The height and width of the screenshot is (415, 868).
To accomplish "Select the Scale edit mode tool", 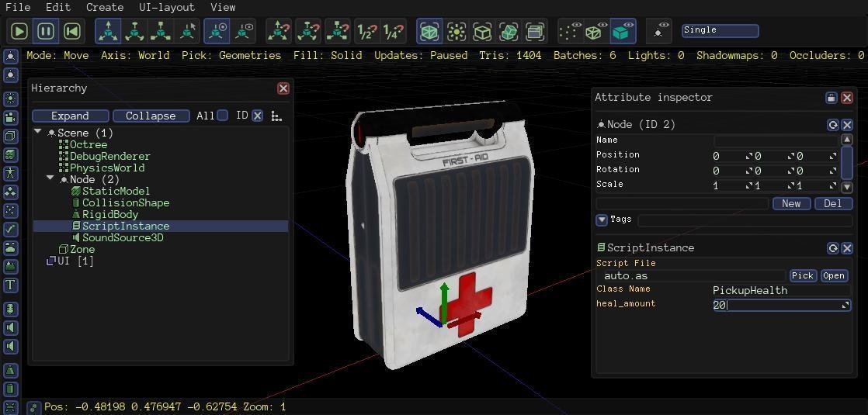I will coord(161,31).
